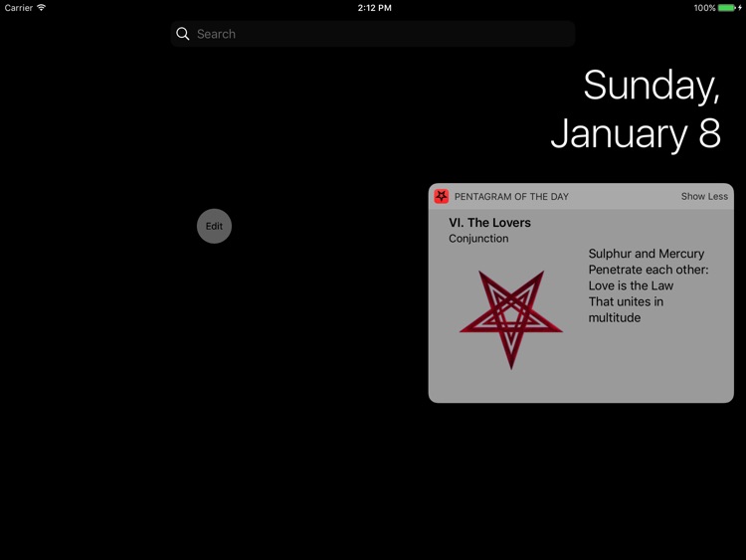Image resolution: width=746 pixels, height=560 pixels.
Task: Focus the Search input field
Action: [373, 34]
